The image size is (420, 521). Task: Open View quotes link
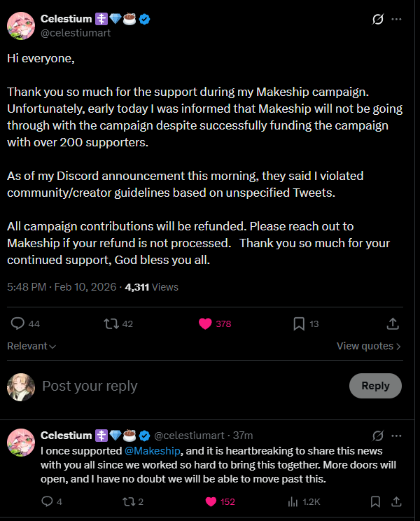[368, 346]
